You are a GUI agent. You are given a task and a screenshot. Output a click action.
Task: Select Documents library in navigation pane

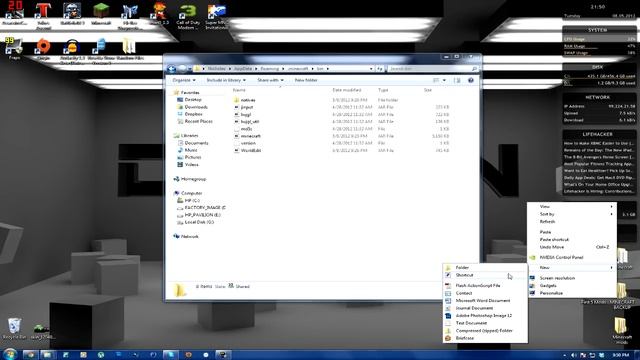click(196, 143)
